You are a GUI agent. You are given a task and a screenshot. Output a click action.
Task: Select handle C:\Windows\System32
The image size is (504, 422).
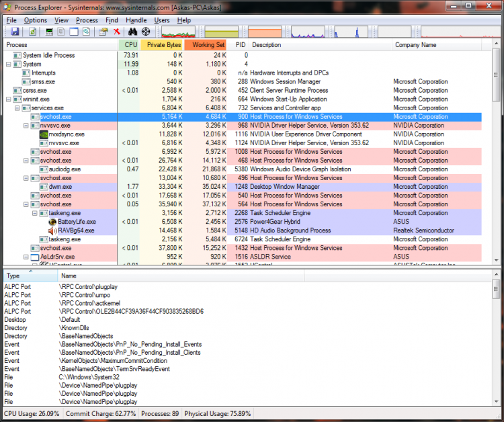[x=247, y=377]
